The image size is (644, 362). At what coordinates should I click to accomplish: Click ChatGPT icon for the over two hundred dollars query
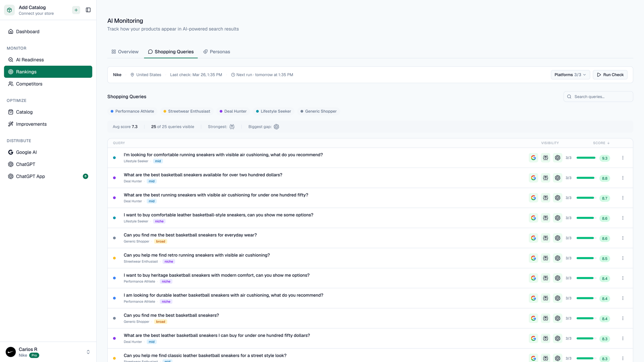(x=558, y=178)
